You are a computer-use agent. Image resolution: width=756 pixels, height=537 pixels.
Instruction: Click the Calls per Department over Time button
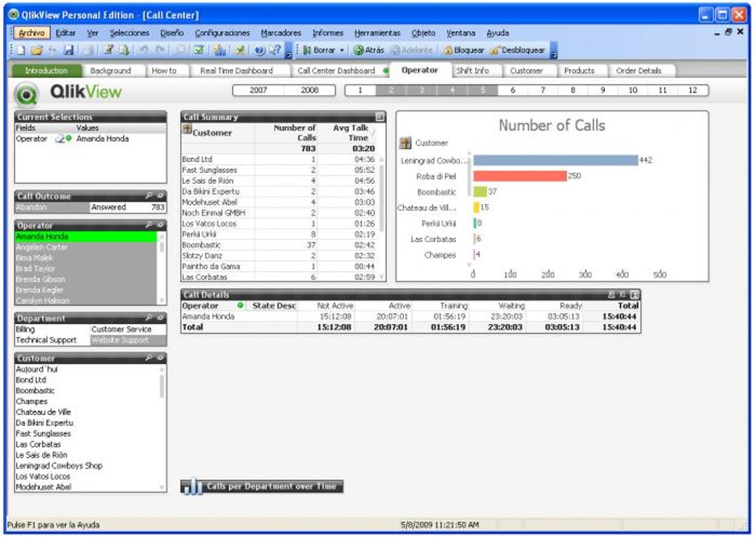point(262,487)
